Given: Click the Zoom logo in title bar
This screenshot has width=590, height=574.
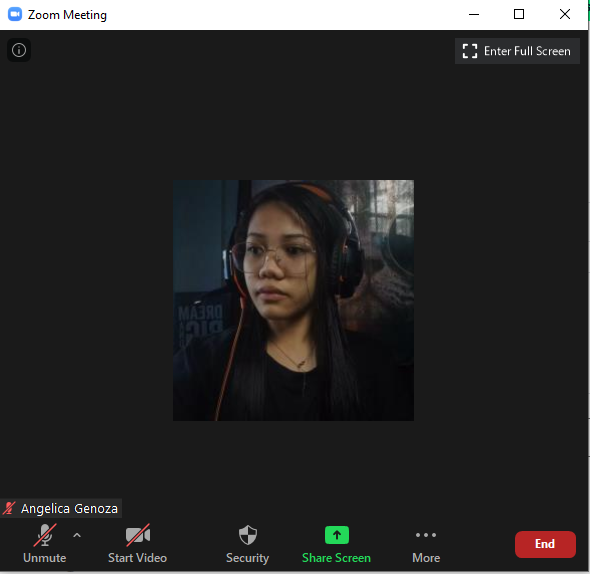Looking at the screenshot, I should pyautogui.click(x=15, y=14).
